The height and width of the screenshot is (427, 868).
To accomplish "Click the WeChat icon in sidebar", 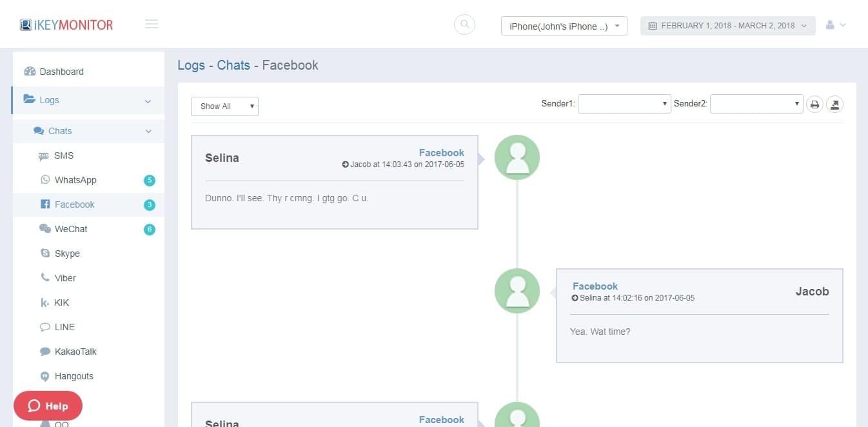I will (x=44, y=229).
